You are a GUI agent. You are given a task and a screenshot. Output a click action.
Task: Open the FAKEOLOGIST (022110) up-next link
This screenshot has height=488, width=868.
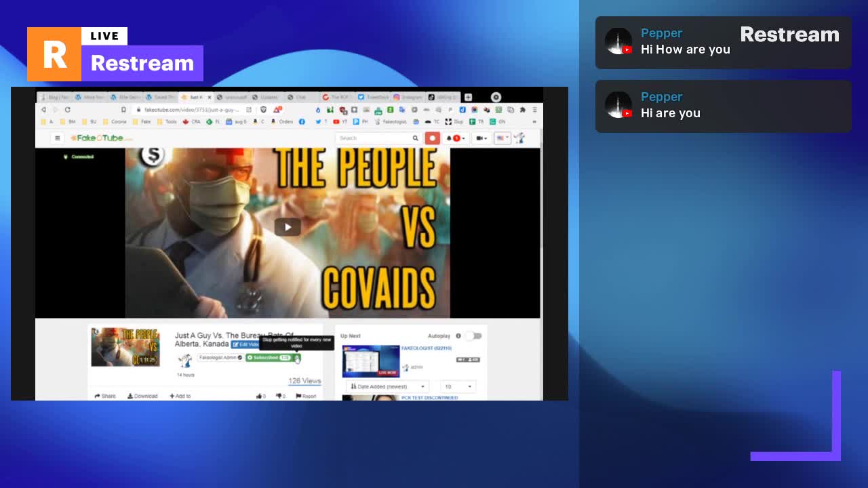pyautogui.click(x=427, y=348)
